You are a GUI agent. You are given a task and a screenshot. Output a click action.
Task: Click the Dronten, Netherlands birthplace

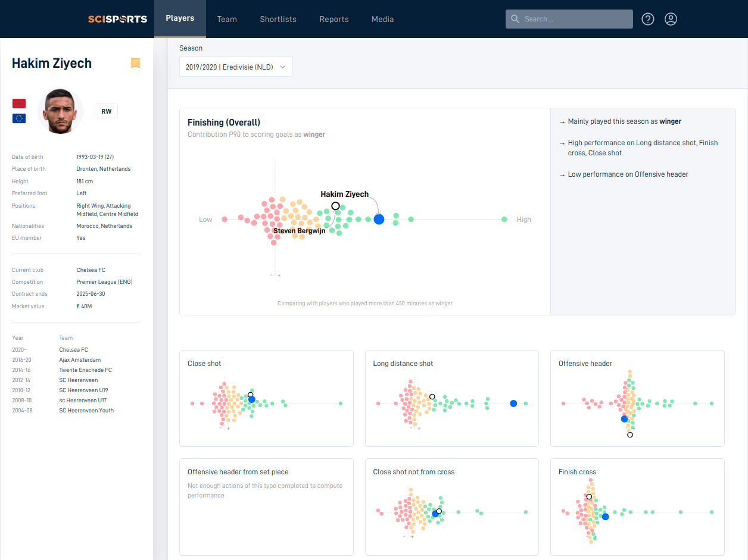104,169
